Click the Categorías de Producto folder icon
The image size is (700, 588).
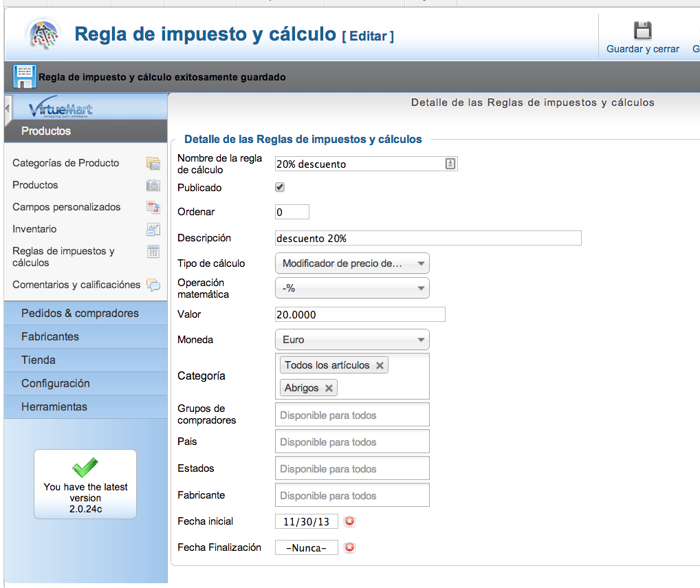tap(153, 164)
